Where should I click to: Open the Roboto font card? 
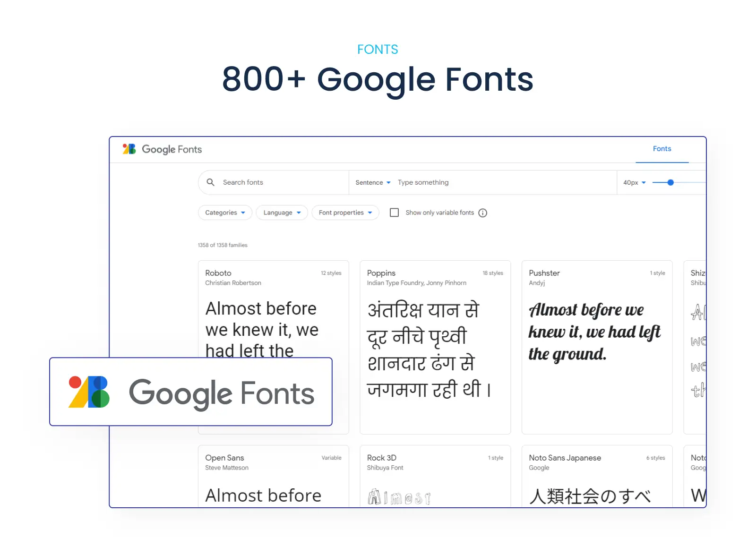tap(273, 347)
